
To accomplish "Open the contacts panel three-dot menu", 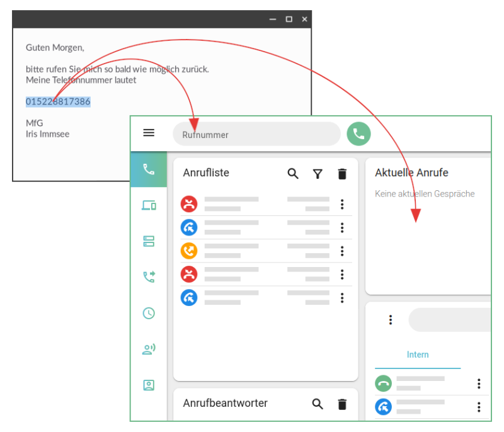I will click(391, 320).
